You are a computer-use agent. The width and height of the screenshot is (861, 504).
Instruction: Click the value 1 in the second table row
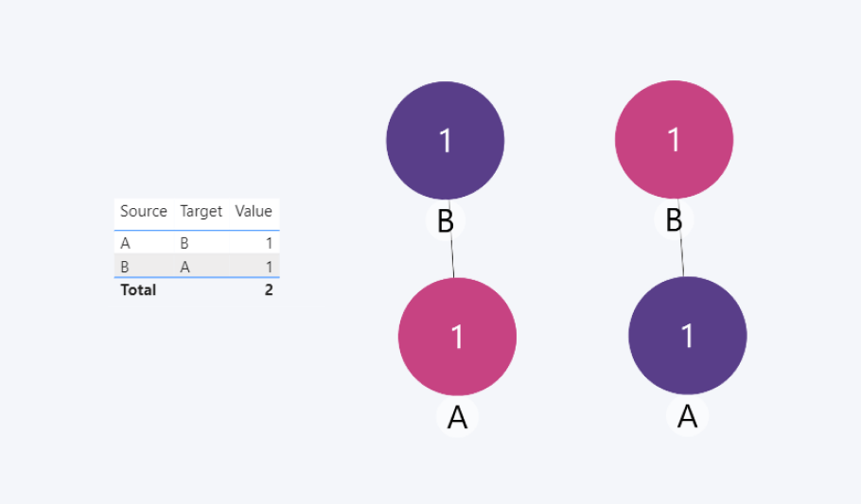269,267
